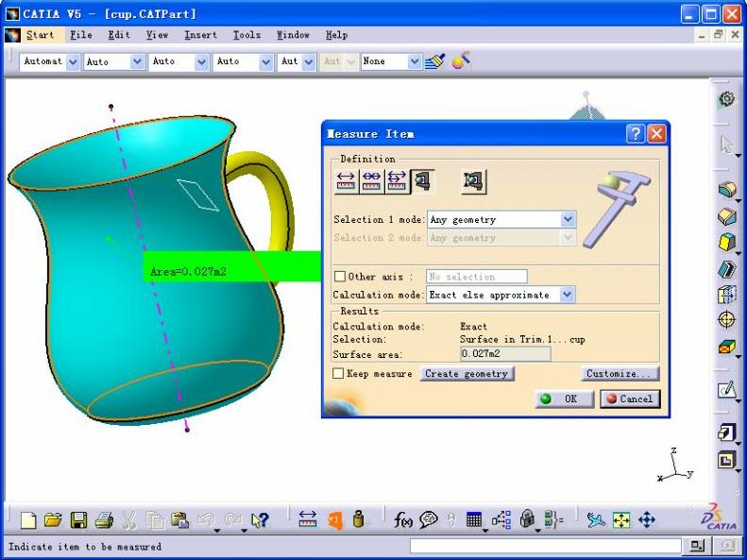Select Measure Between in fan mode icon
747x560 pixels.
397,181
